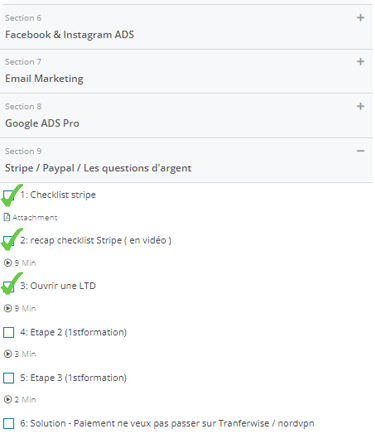Click the Attachment document icon
Viewport: 375px width, 436px height.
click(x=7, y=218)
